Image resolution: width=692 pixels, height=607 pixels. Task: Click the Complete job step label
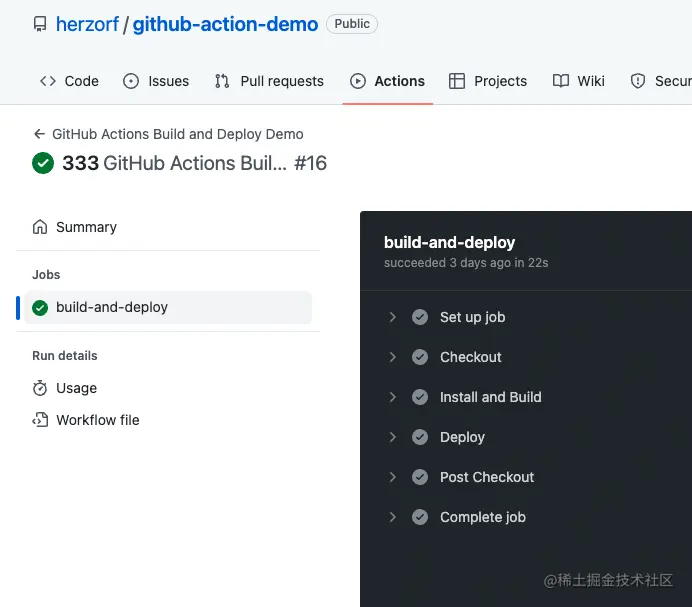pyautogui.click(x=483, y=517)
